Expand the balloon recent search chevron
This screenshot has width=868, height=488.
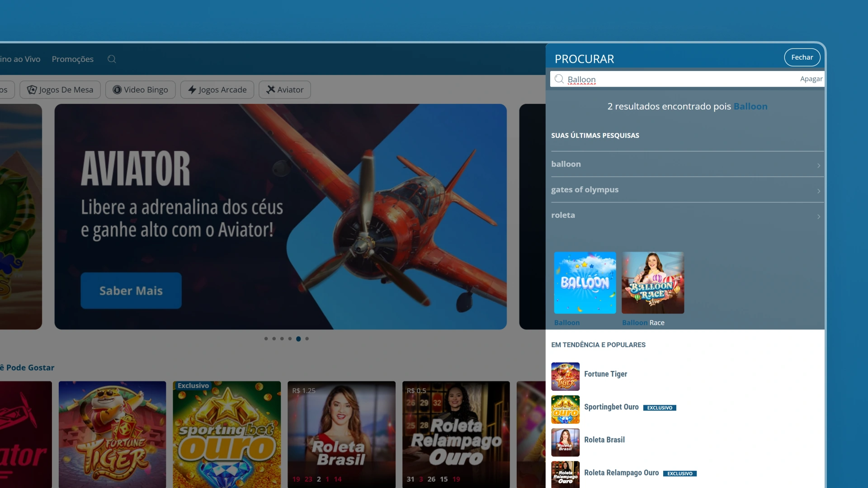coord(818,165)
